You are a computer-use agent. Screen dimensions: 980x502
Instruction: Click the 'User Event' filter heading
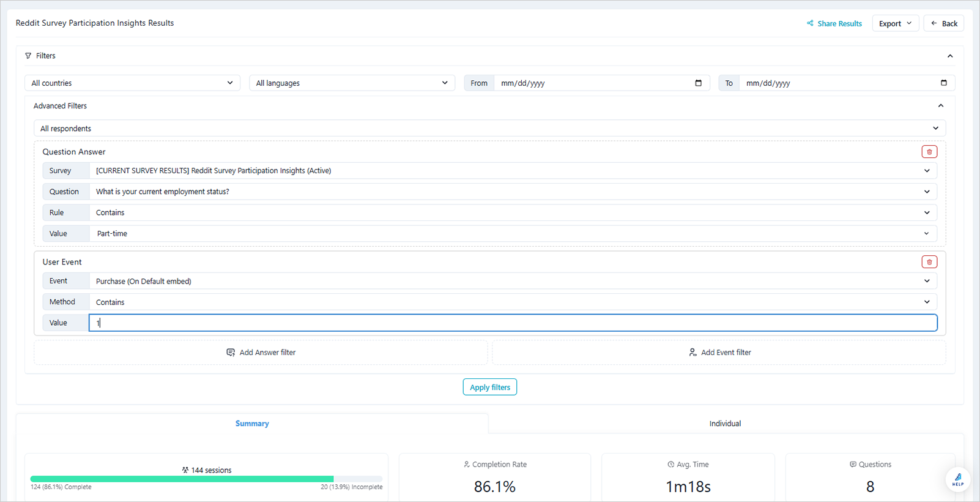click(62, 262)
